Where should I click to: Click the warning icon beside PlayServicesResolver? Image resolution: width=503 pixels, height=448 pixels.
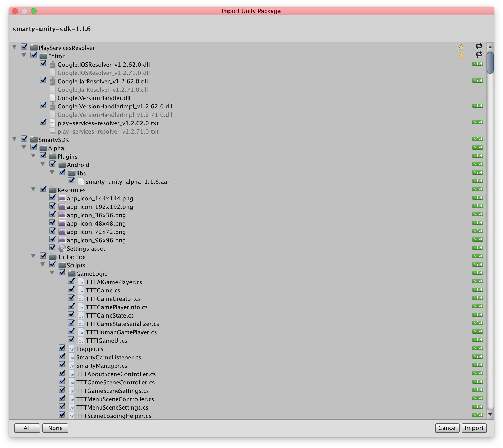(x=461, y=47)
